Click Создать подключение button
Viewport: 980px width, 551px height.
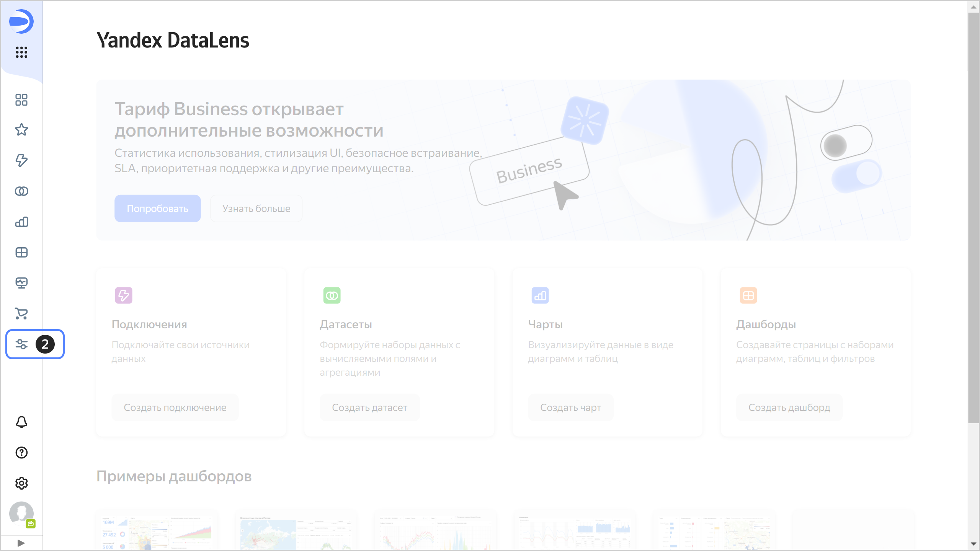(x=175, y=408)
